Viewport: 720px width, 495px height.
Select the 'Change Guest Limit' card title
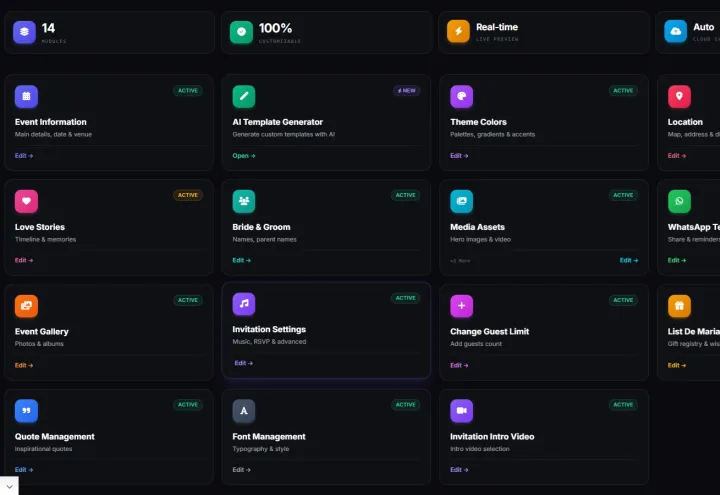click(489, 332)
